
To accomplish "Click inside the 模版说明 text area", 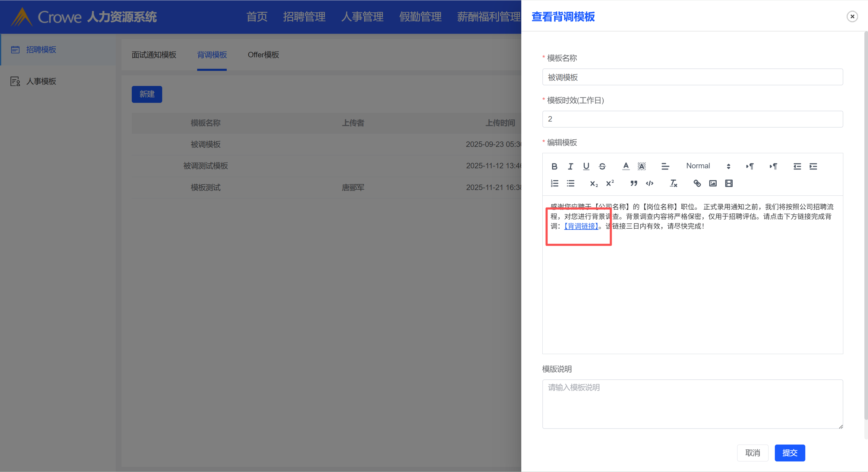I will tap(693, 404).
